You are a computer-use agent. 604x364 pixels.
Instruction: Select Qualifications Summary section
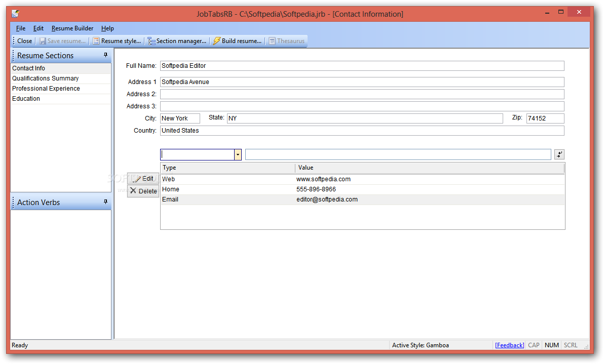click(61, 78)
